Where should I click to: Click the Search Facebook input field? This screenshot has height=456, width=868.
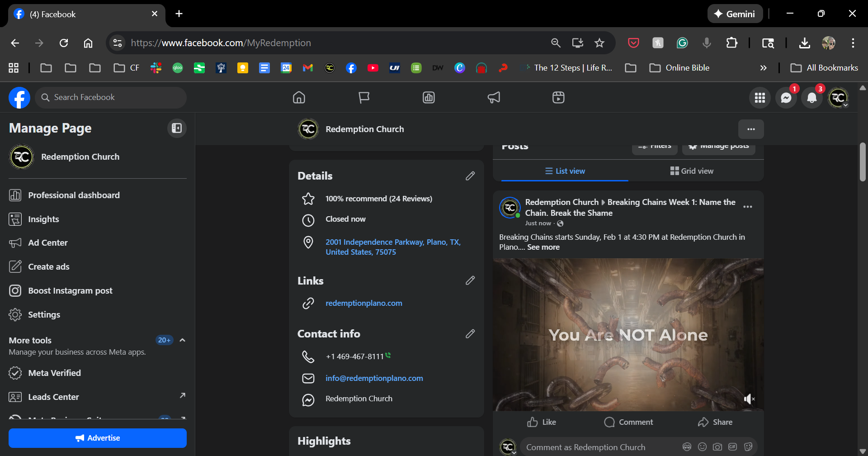[111, 97]
